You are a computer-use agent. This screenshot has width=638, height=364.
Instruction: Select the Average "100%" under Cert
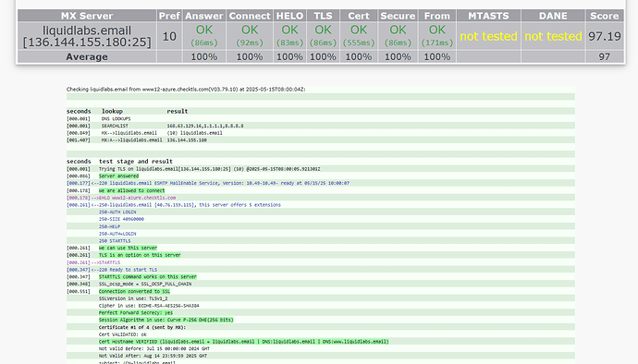point(359,57)
